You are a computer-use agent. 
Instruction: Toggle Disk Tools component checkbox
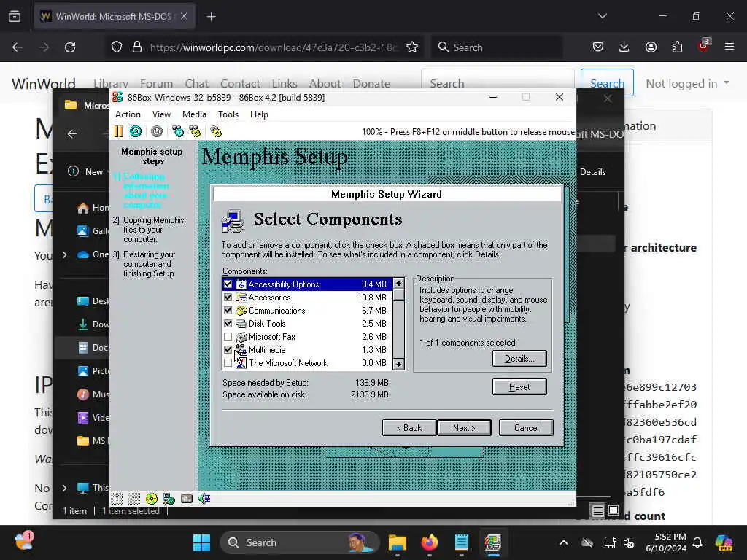[228, 323]
